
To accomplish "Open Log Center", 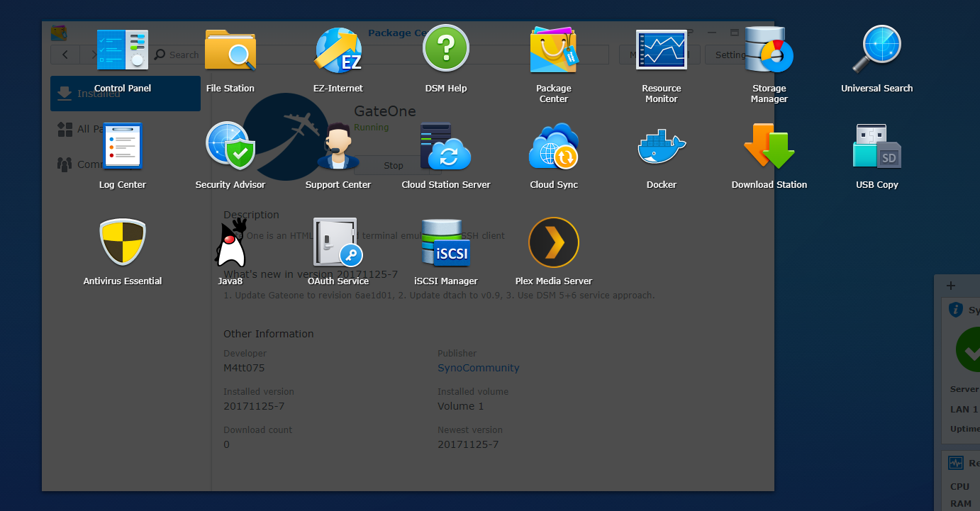I will [x=123, y=146].
